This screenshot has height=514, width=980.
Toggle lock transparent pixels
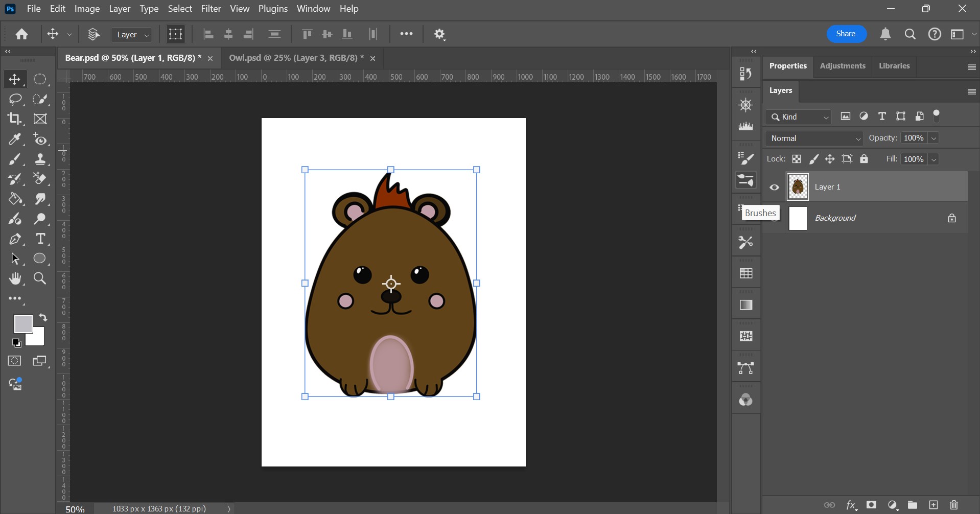click(797, 159)
